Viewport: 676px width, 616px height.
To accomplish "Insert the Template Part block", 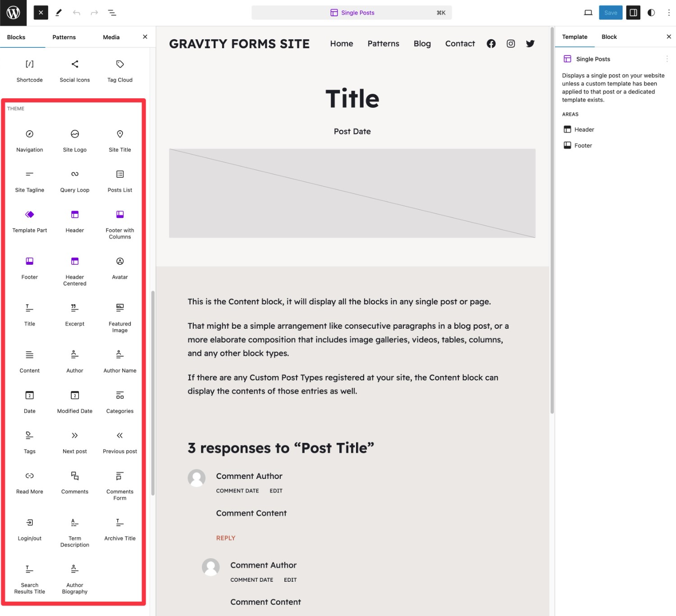I will (x=30, y=221).
